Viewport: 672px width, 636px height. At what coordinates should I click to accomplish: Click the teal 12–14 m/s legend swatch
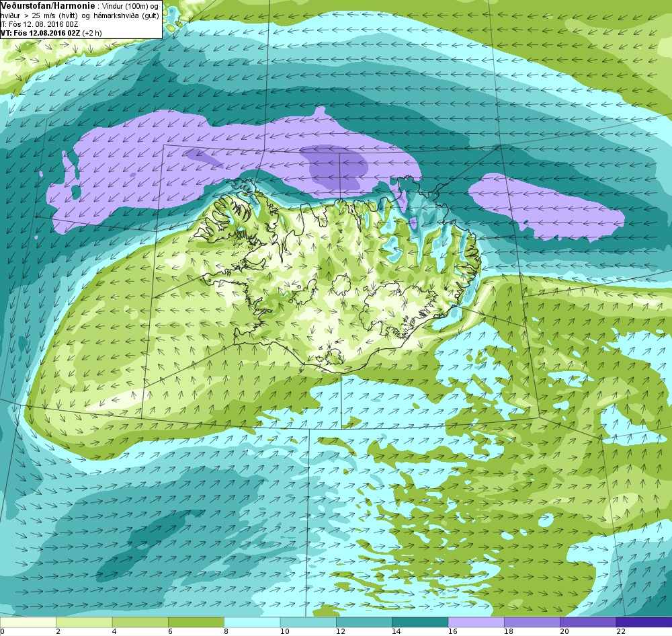(364, 621)
